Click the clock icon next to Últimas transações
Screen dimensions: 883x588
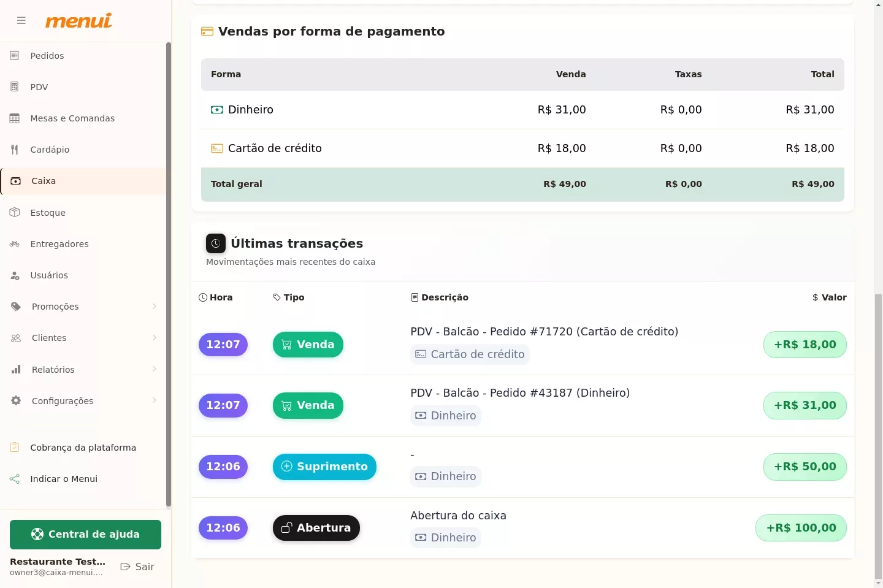216,243
